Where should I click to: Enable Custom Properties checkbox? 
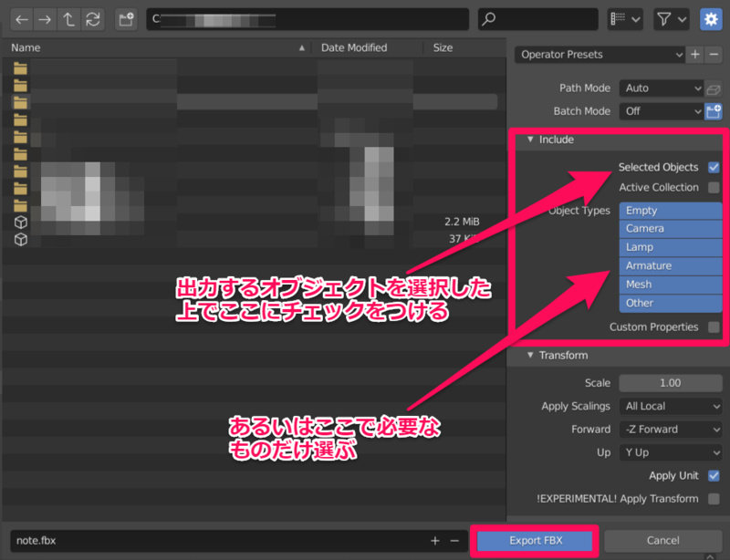[x=714, y=327]
